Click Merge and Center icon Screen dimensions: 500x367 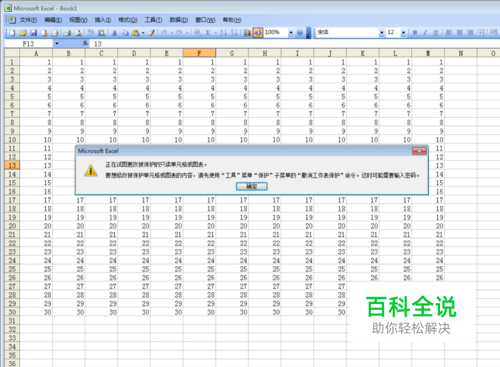pyautogui.click(x=481, y=33)
